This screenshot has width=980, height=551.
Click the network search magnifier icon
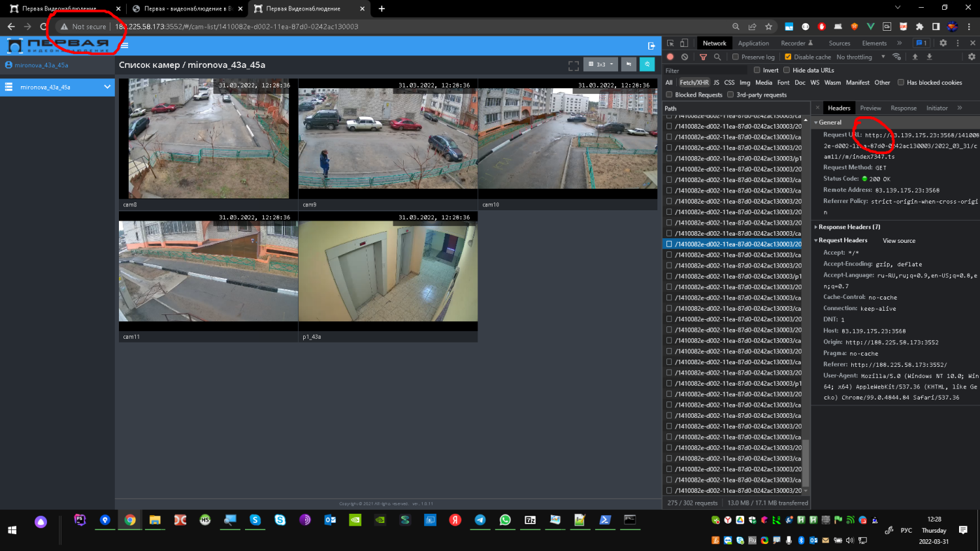click(717, 57)
